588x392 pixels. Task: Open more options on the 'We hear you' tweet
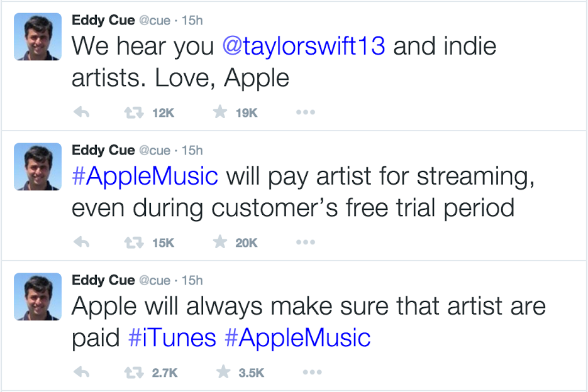click(306, 112)
